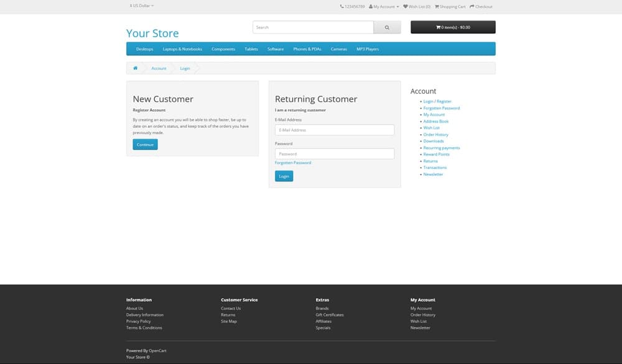Open Wish List heart link in header
622x364 pixels.
tap(417, 6)
